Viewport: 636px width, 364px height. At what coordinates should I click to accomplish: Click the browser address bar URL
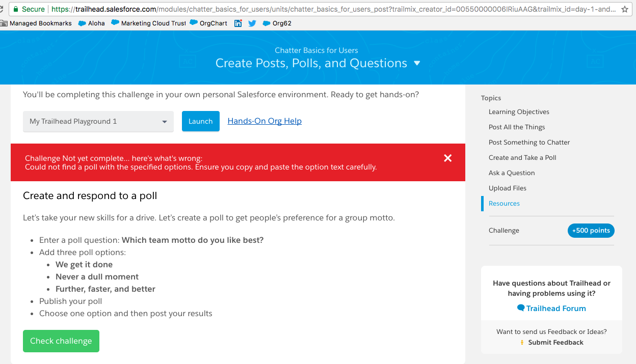[331, 9]
